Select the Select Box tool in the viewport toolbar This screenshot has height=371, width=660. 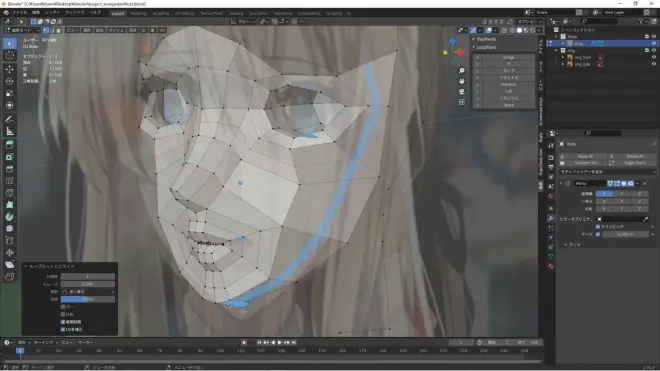tap(10, 44)
